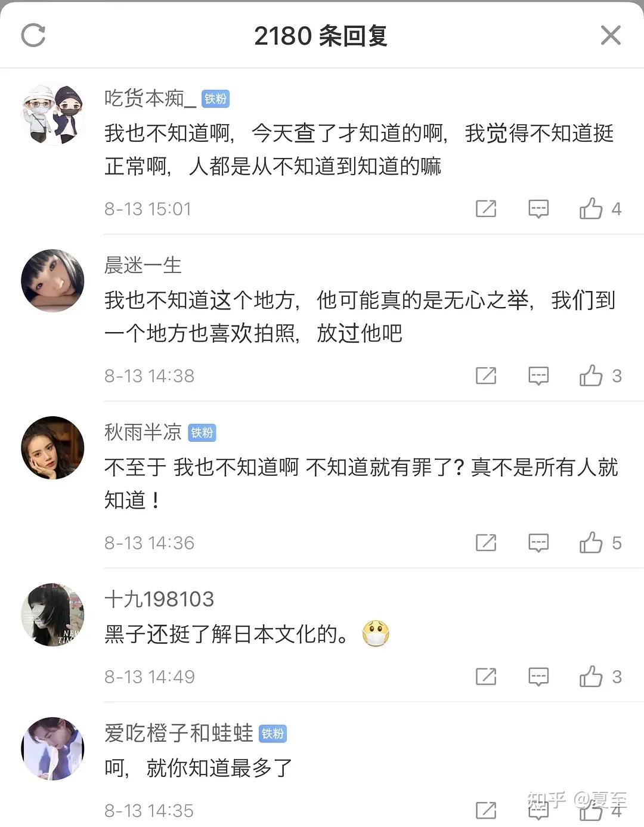644x827 pixels.
Task: Open 吃货本痴_'s avatar profile
Action: 52,114
